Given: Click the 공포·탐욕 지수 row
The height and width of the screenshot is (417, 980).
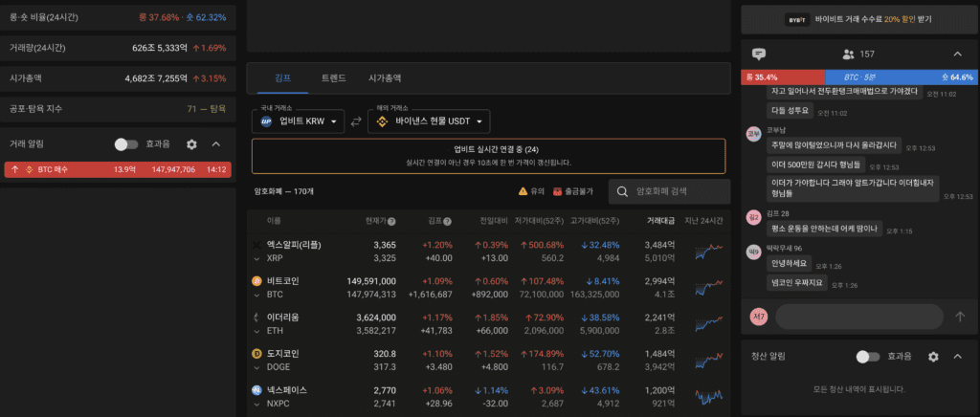Looking at the screenshot, I should point(118,109).
